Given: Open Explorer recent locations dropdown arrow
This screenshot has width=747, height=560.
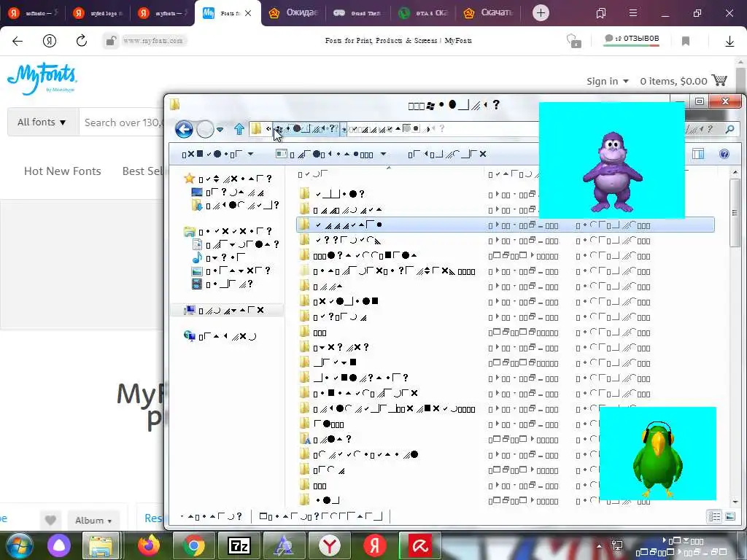Looking at the screenshot, I should point(220,129).
